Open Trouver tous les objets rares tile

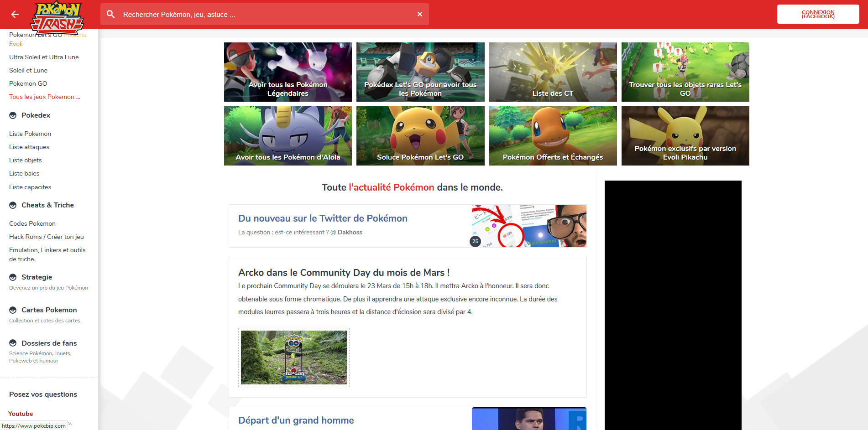pos(685,72)
